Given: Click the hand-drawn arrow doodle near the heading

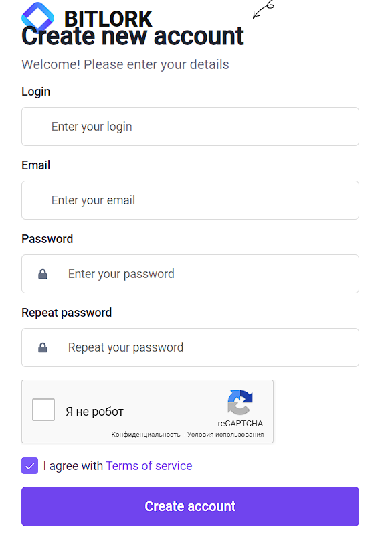Looking at the screenshot, I should [x=264, y=9].
